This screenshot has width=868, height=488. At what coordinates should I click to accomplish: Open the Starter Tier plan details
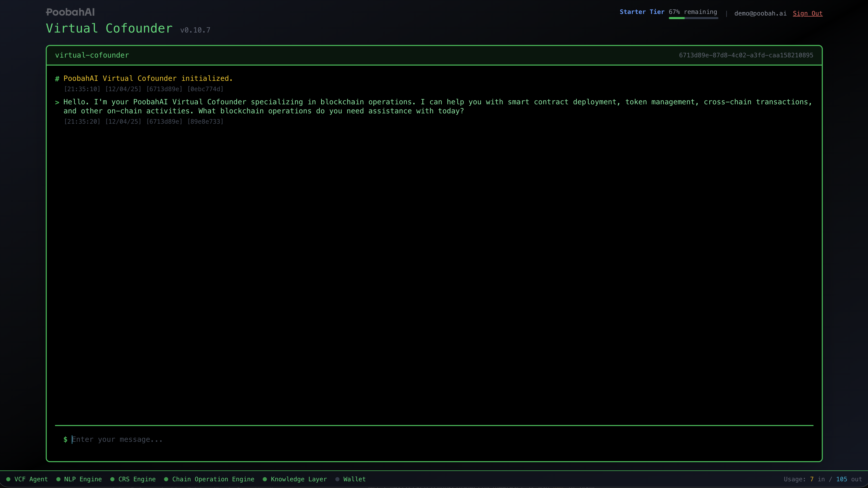tap(641, 11)
